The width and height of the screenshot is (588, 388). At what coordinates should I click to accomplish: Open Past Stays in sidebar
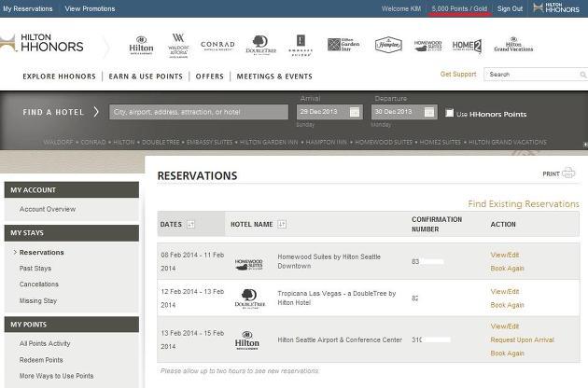(x=35, y=269)
